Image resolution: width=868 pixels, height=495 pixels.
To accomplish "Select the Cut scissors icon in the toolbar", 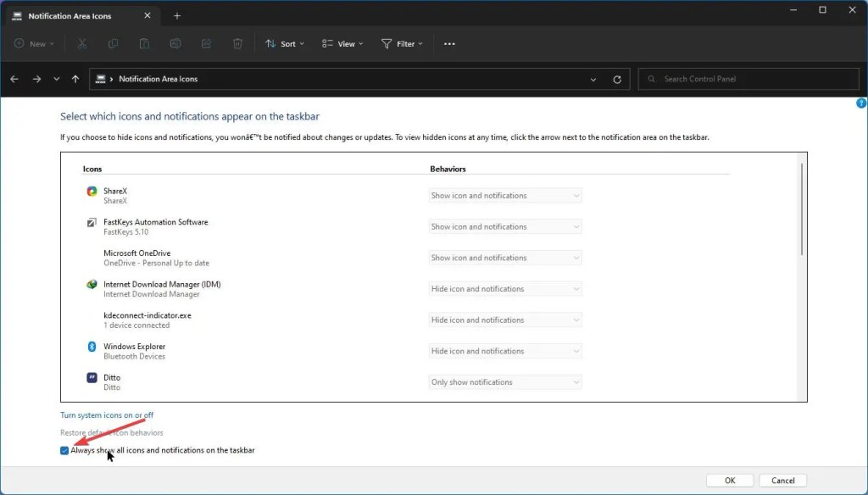I will 81,43.
